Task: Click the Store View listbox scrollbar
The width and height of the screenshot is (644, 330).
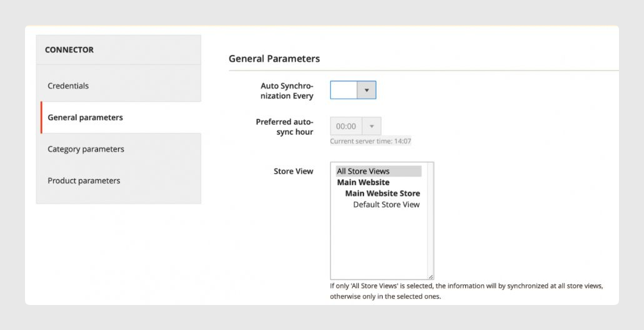Action: pyautogui.click(x=430, y=218)
